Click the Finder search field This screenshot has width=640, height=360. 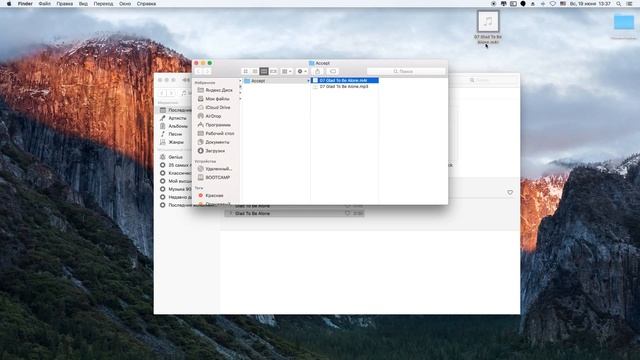tap(406, 71)
